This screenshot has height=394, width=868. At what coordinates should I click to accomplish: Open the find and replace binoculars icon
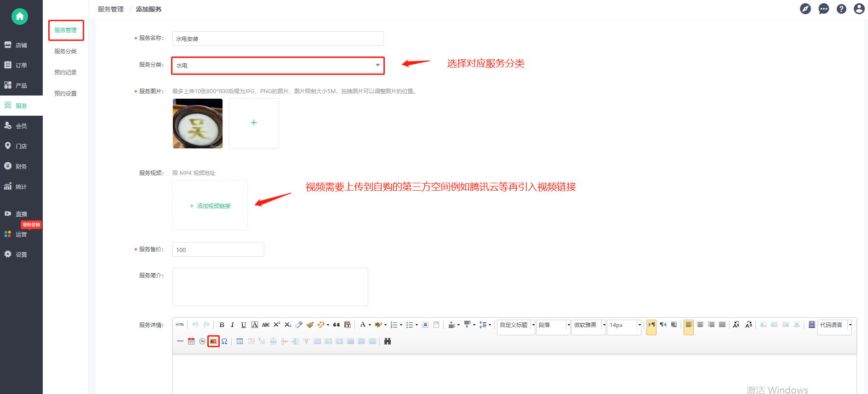click(x=388, y=341)
